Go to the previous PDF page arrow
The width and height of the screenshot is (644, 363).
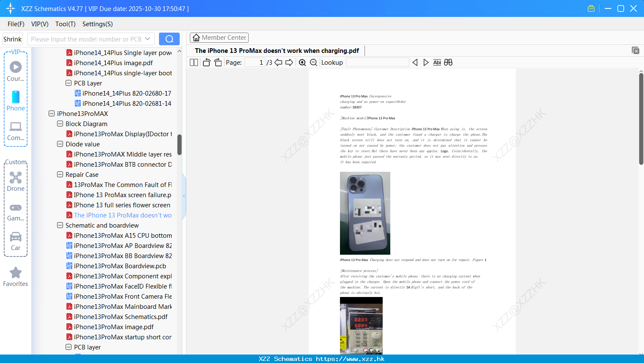point(278,62)
